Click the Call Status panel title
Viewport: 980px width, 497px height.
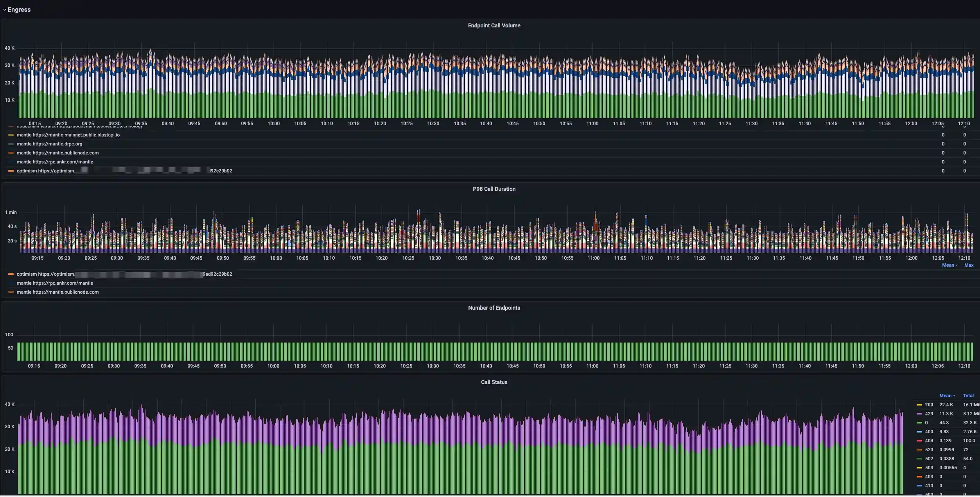(494, 382)
